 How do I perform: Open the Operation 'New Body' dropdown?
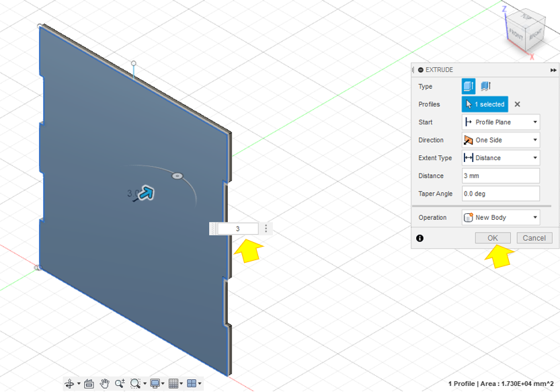coord(501,217)
